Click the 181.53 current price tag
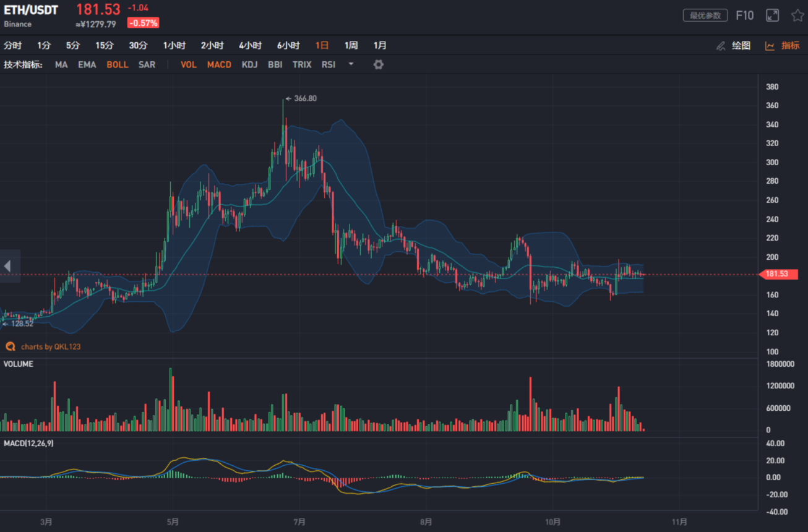The width and height of the screenshot is (808, 532). [x=778, y=274]
